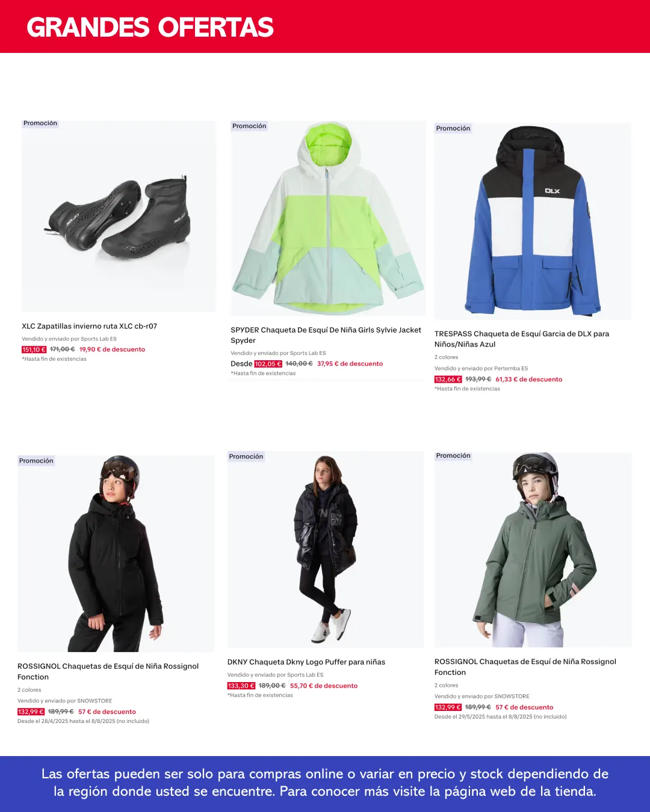Click the DKNY Chaqueta Dkny Logo Puffer title

point(306,662)
